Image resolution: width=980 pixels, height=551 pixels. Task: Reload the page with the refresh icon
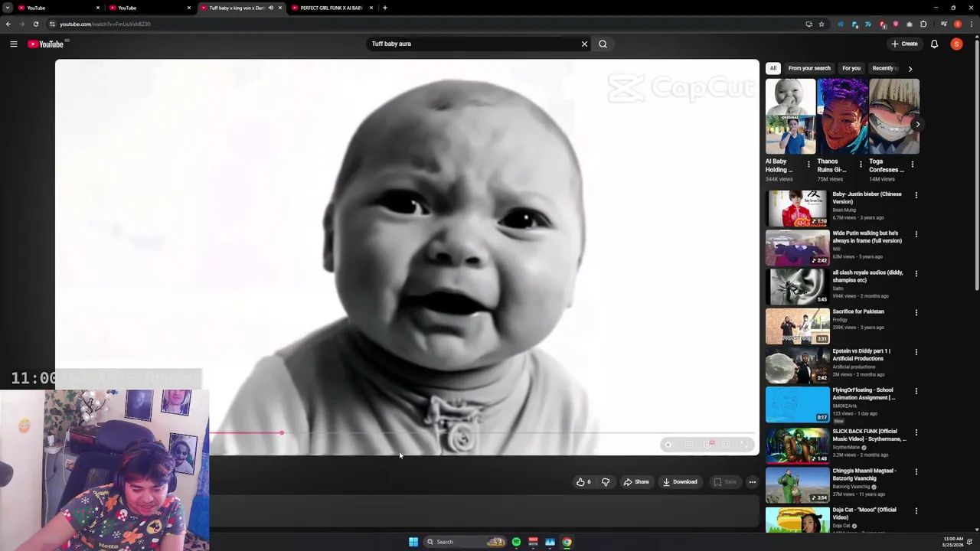tap(36, 24)
